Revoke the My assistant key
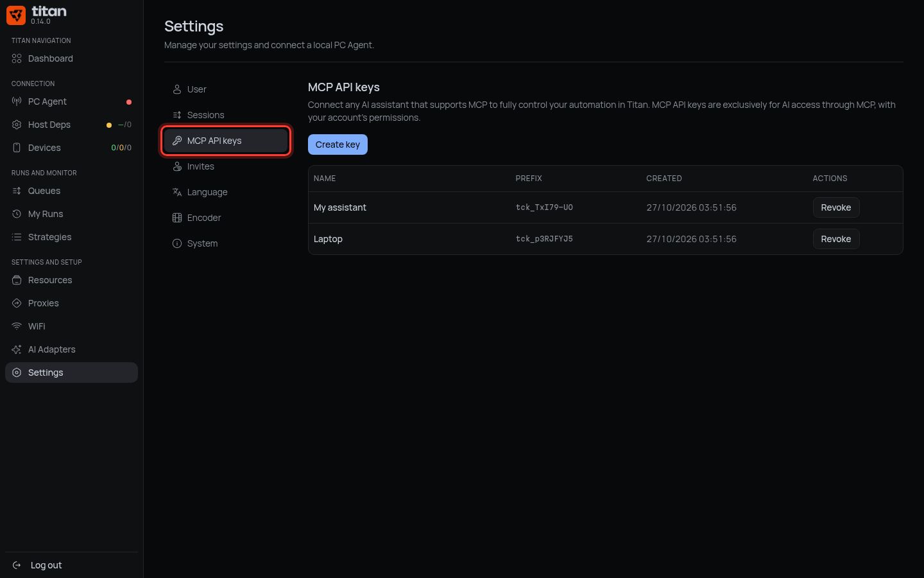The width and height of the screenshot is (924, 578). coord(836,207)
